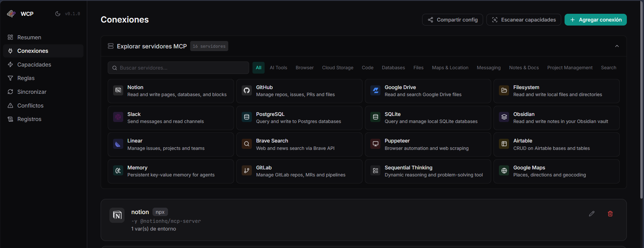Click the Filesystem server title

tap(526, 87)
